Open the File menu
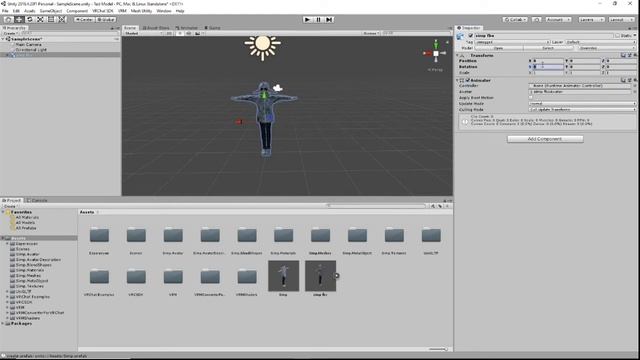Viewport: 640px width, 360px height. click(x=5, y=11)
